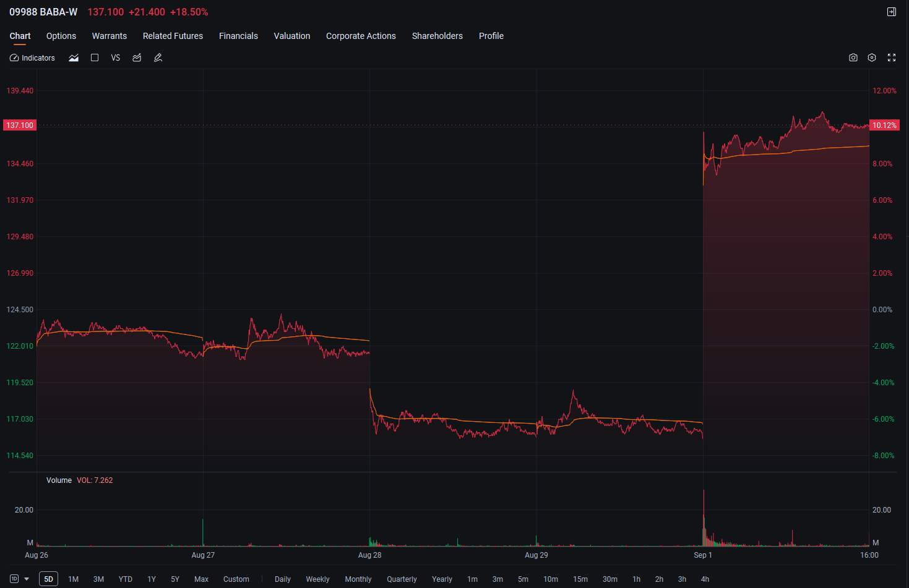Open the Custom date range selector

coord(236,579)
